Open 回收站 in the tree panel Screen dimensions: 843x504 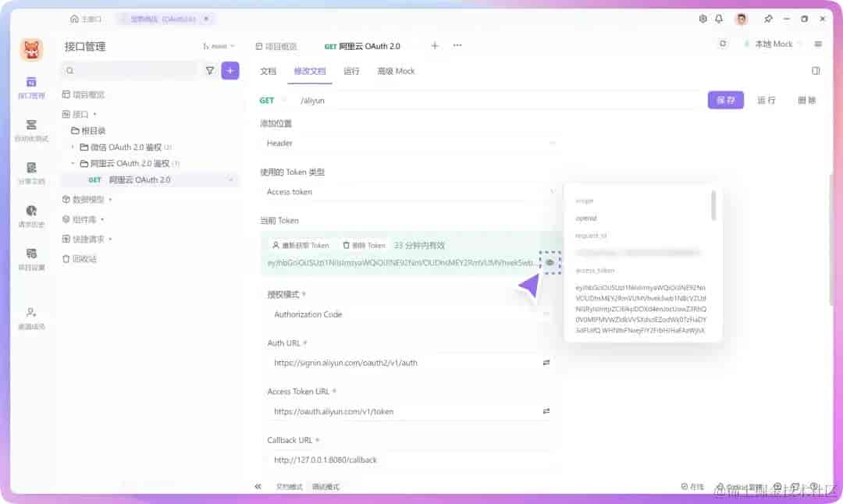[80, 259]
